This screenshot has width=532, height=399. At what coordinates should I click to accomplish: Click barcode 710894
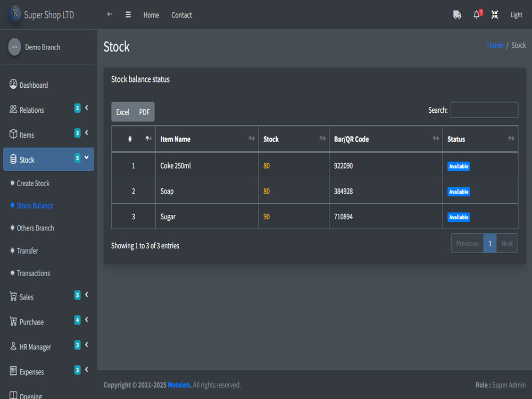click(x=343, y=217)
